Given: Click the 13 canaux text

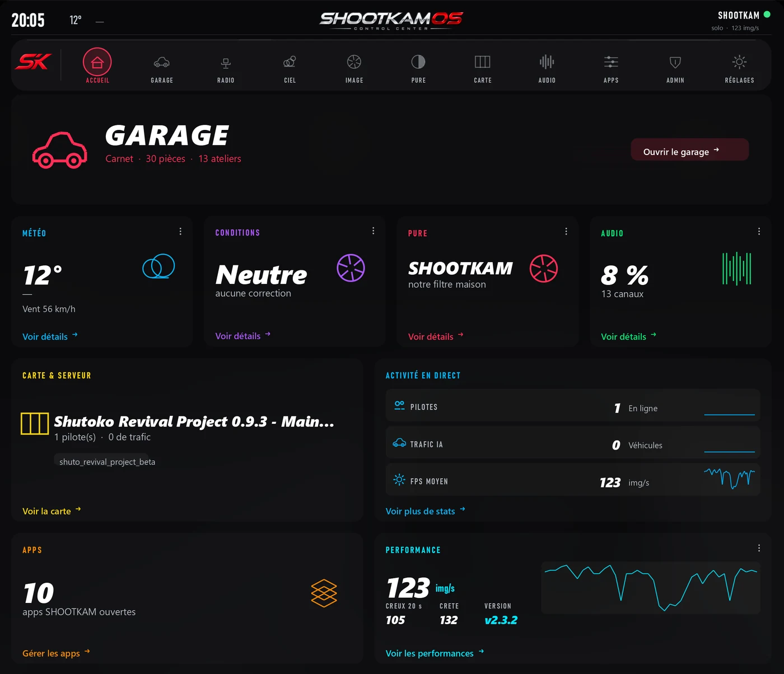Looking at the screenshot, I should pos(622,294).
